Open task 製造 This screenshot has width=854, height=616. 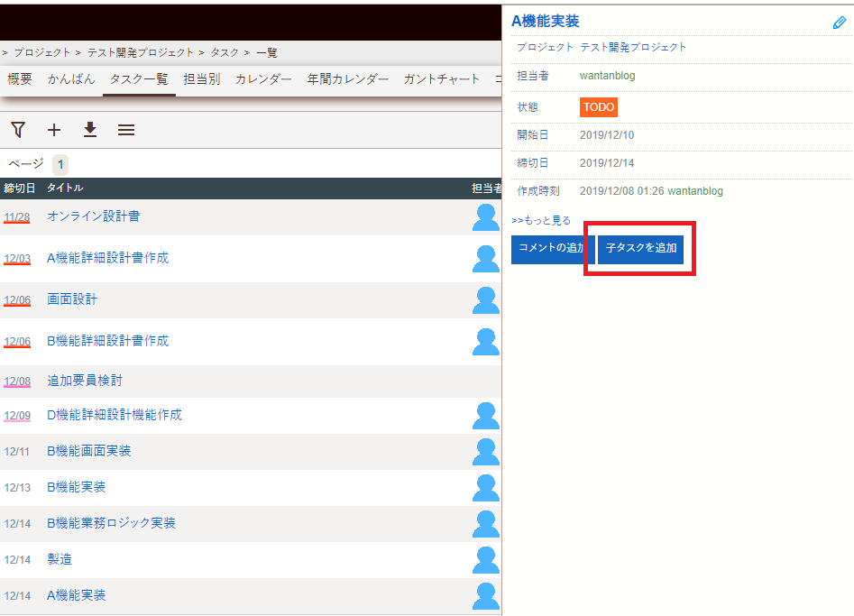pyautogui.click(x=60, y=559)
